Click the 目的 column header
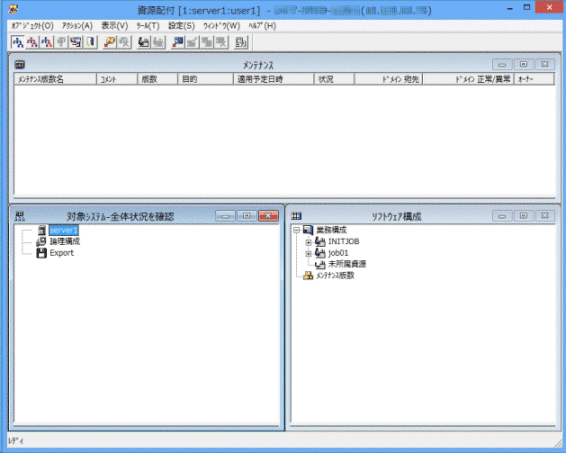566x453 pixels. point(206,79)
